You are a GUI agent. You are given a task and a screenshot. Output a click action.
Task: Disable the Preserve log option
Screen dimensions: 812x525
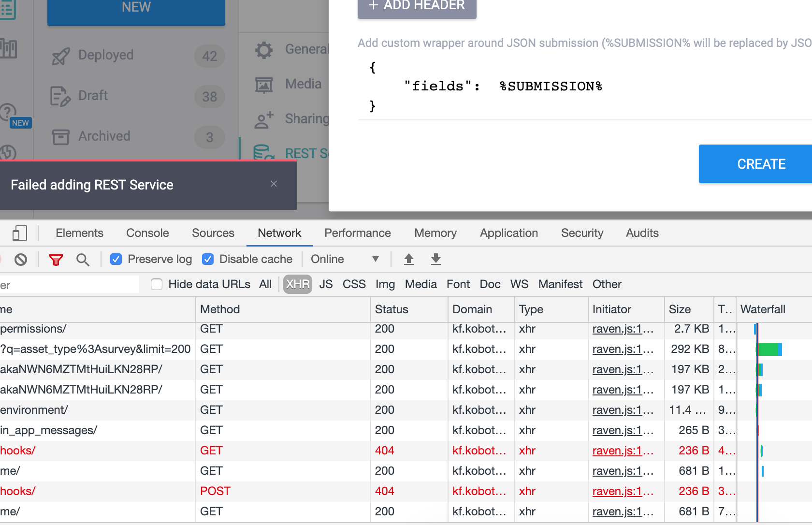(116, 259)
